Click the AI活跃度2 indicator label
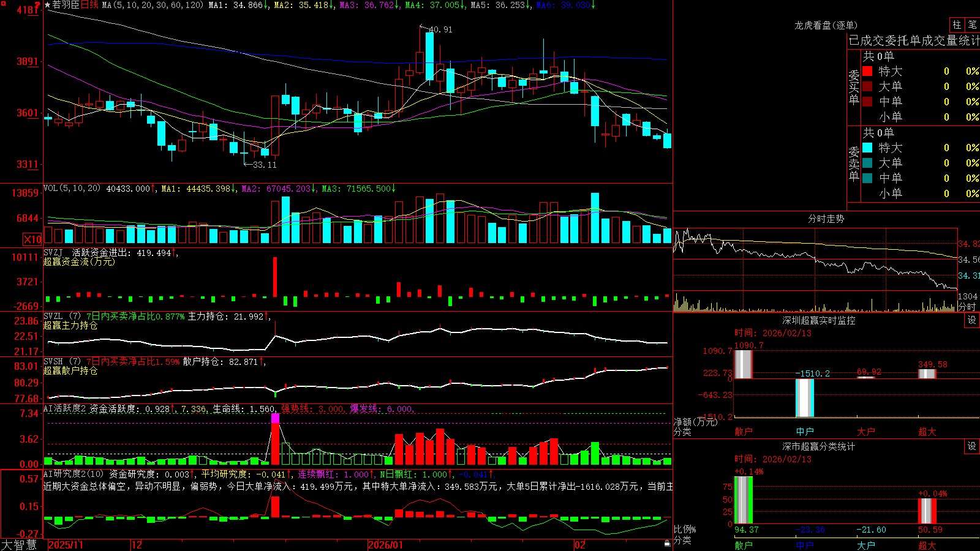 coord(65,408)
